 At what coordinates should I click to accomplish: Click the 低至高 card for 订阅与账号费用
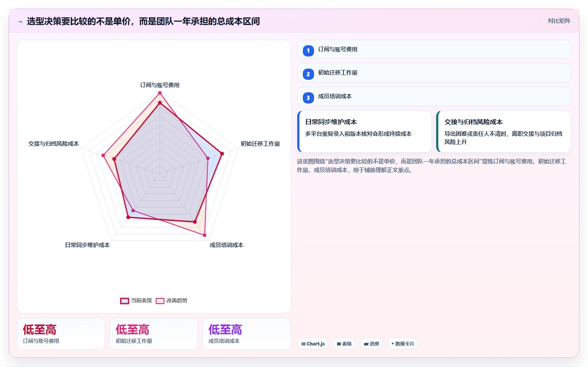pyautogui.click(x=61, y=334)
